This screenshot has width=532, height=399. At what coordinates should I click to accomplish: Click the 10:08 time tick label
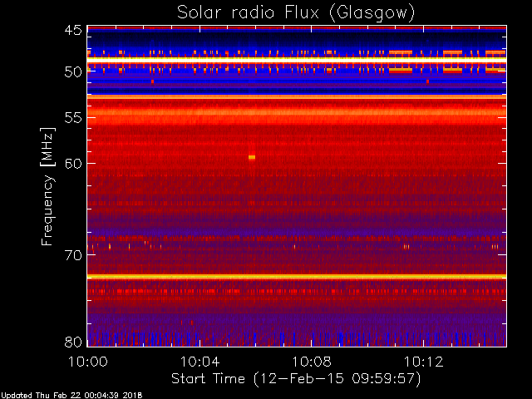312,362
